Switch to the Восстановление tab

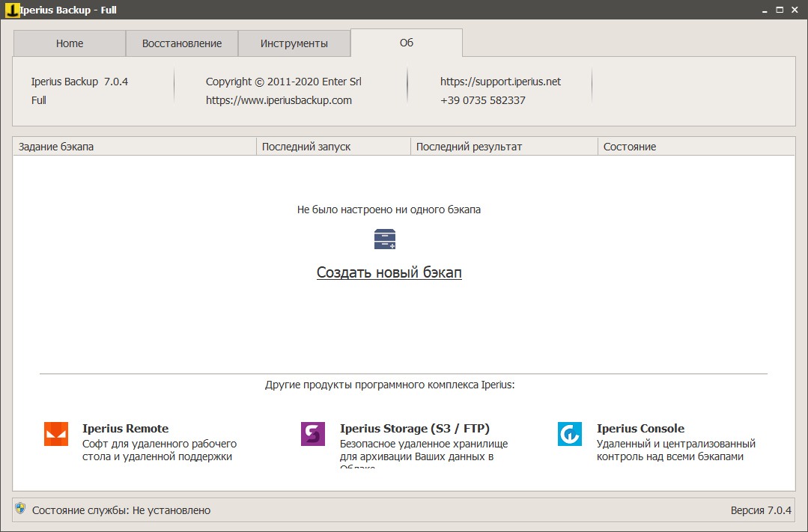click(x=182, y=43)
